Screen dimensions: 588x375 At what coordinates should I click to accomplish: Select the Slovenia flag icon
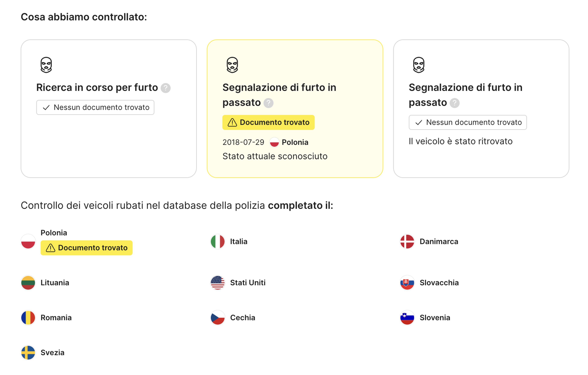coord(407,318)
